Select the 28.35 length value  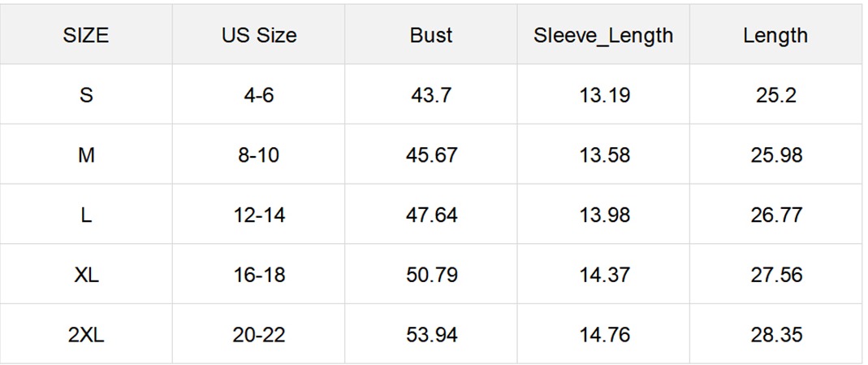point(776,335)
